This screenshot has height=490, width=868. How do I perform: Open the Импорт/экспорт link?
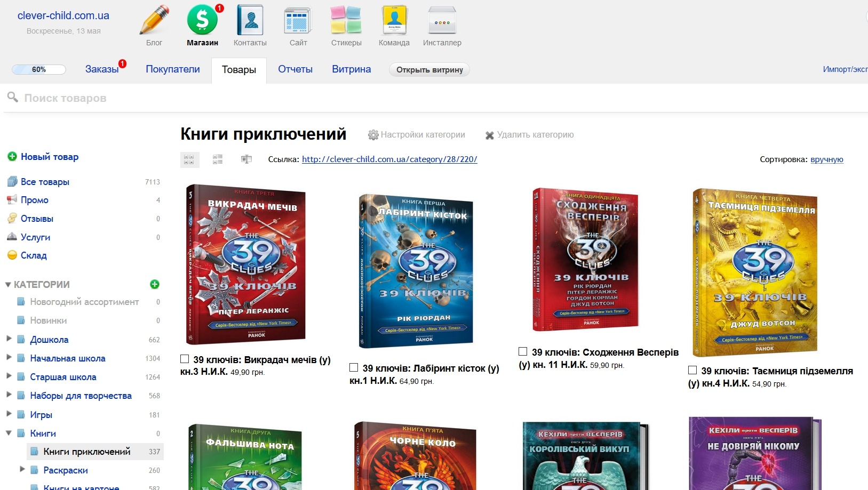click(845, 69)
